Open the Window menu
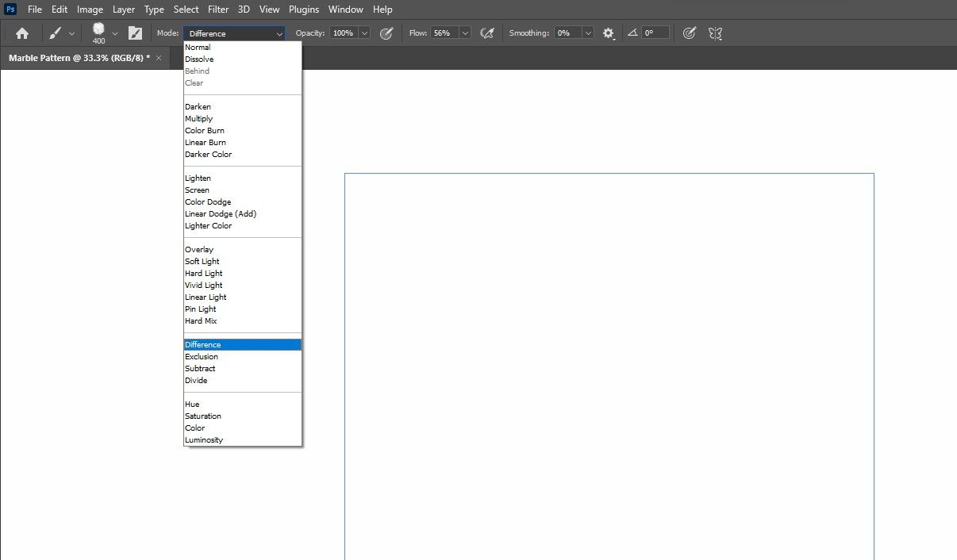Image resolution: width=957 pixels, height=560 pixels. pyautogui.click(x=346, y=10)
